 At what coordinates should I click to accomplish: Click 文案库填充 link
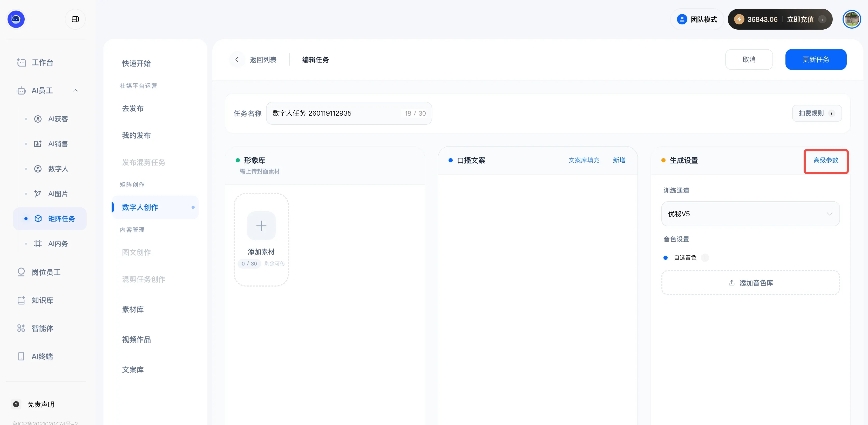(584, 160)
